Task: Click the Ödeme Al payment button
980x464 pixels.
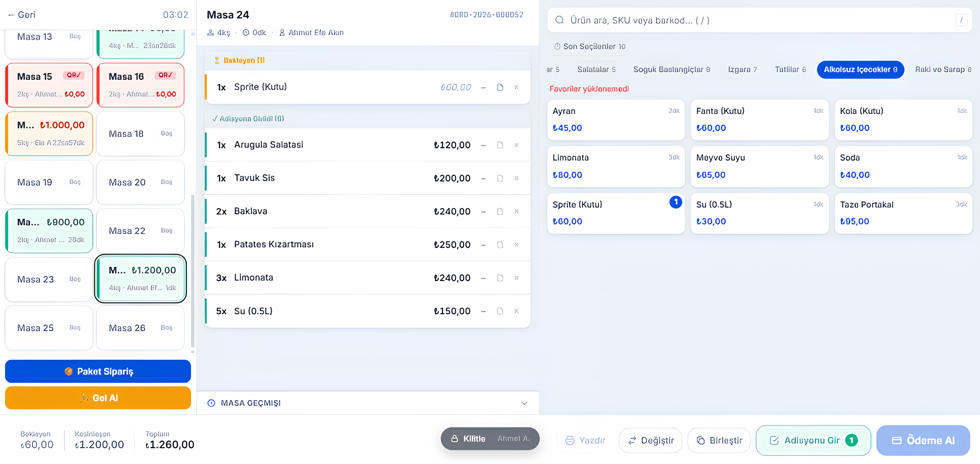Action: [x=923, y=440]
